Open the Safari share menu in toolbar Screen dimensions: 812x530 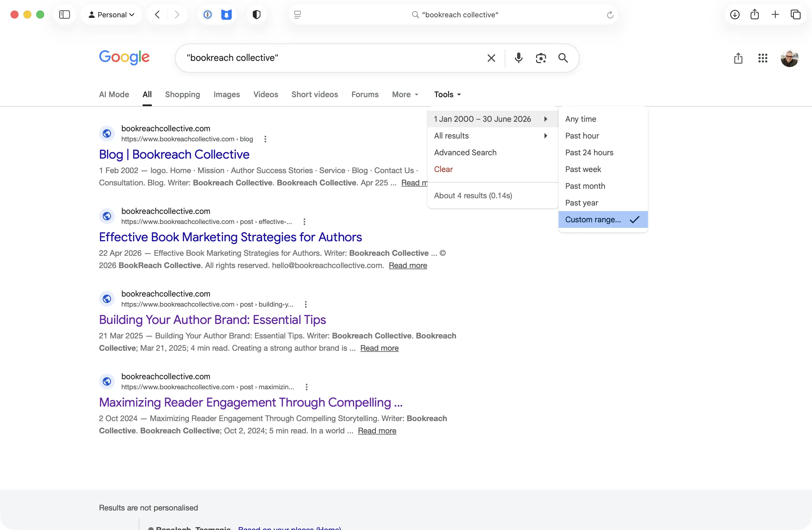pyautogui.click(x=755, y=14)
